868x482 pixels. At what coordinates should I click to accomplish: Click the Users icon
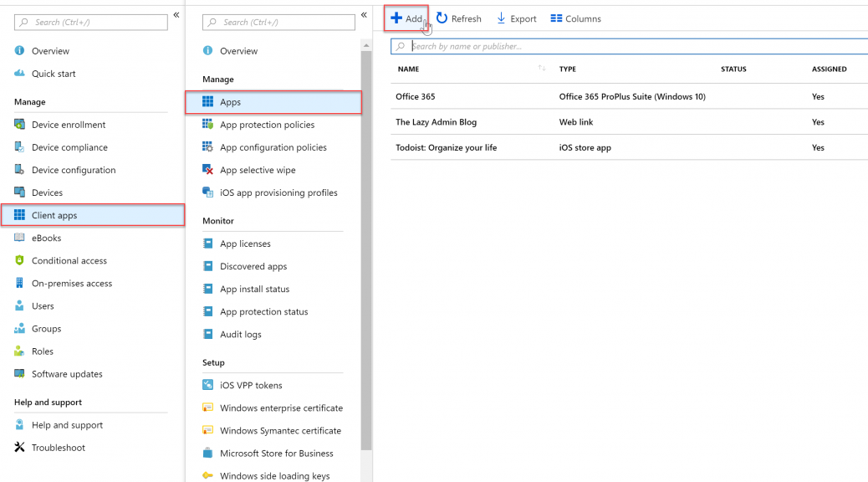pyautogui.click(x=19, y=306)
